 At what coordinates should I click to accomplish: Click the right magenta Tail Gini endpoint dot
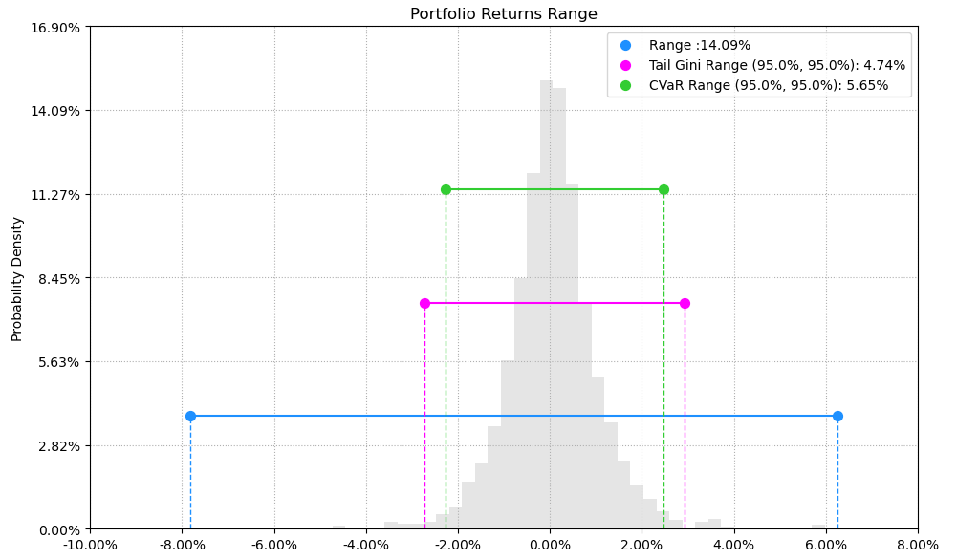click(685, 303)
